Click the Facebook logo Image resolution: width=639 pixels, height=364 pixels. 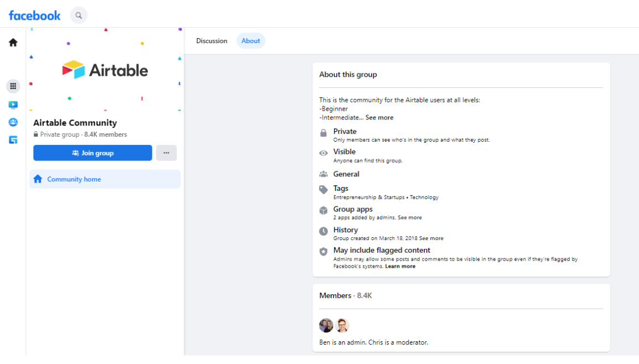(x=35, y=15)
